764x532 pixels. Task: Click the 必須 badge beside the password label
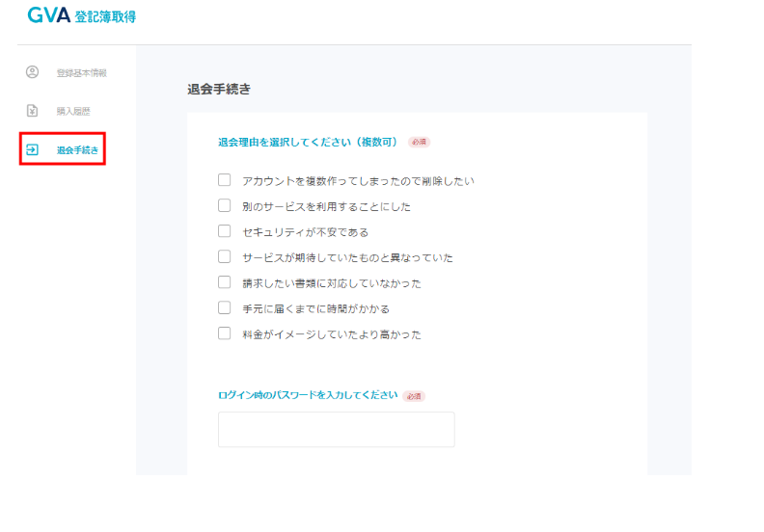pos(414,396)
